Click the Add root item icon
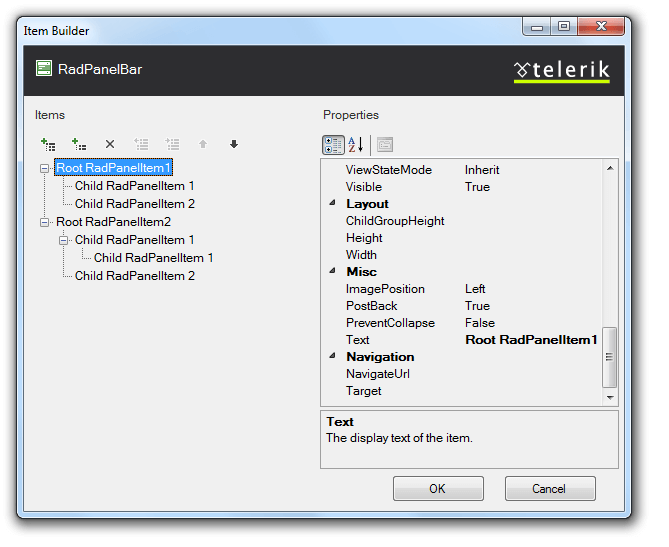Screen dimensions: 669x547 [x=48, y=144]
